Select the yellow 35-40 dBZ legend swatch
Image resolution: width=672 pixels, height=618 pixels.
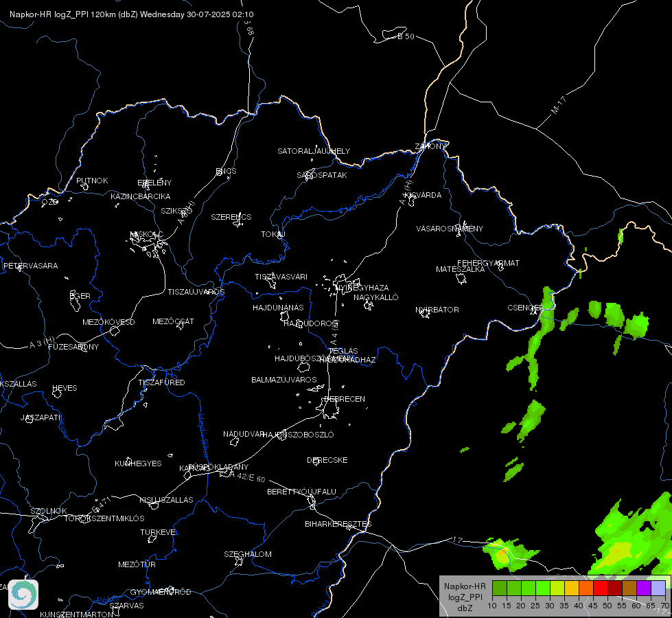[572, 588]
